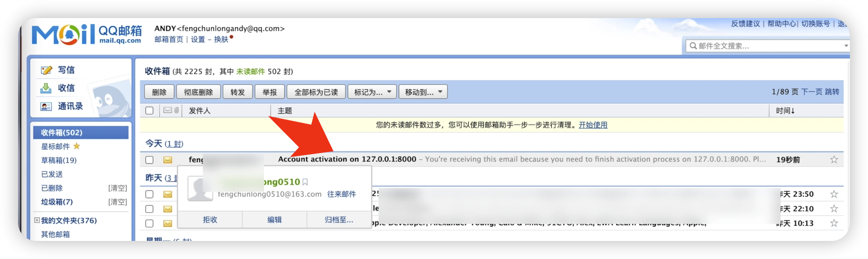The height and width of the screenshot is (259, 868).
Task: Star the Account activation email
Action: point(834,160)
